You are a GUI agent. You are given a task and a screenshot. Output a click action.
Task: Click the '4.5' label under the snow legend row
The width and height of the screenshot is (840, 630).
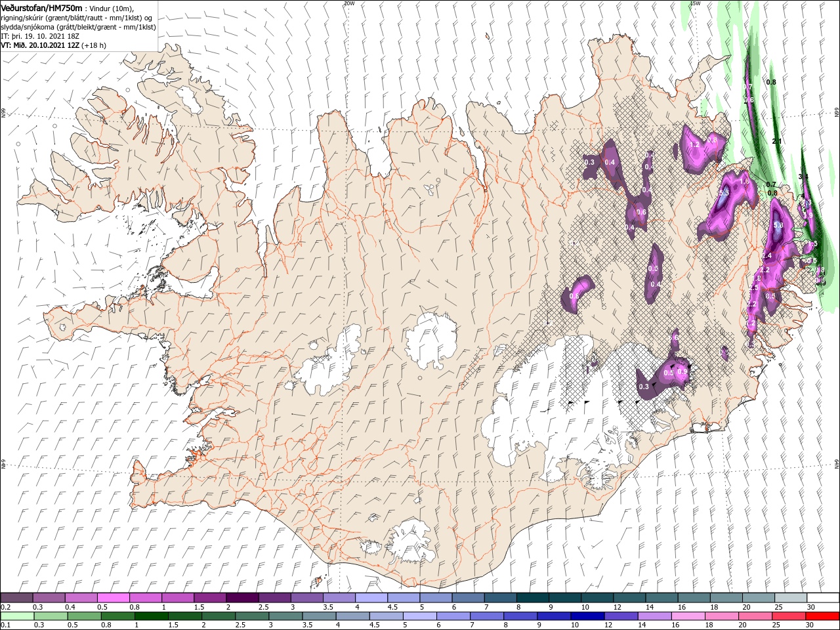tap(392, 607)
